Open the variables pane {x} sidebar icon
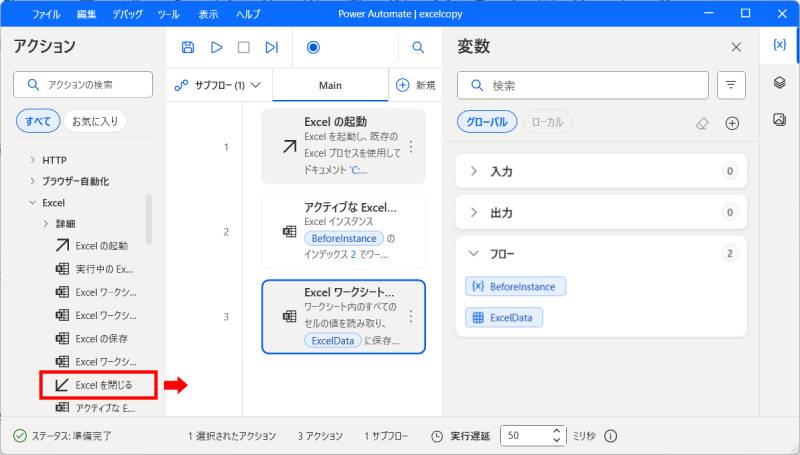 (779, 45)
